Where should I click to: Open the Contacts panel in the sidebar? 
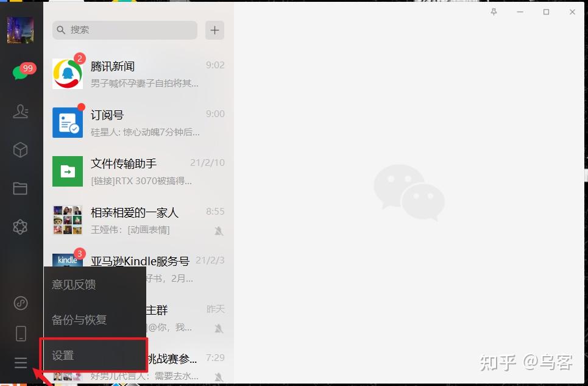[x=20, y=112]
